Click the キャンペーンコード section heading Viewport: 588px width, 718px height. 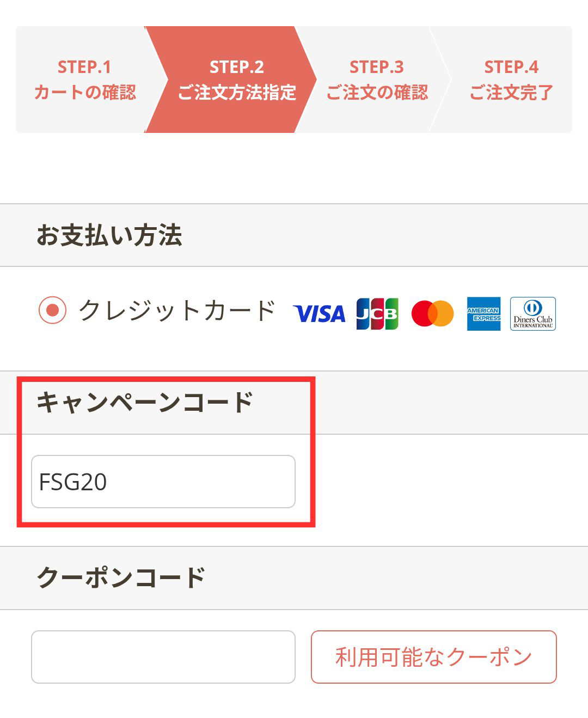pos(145,403)
